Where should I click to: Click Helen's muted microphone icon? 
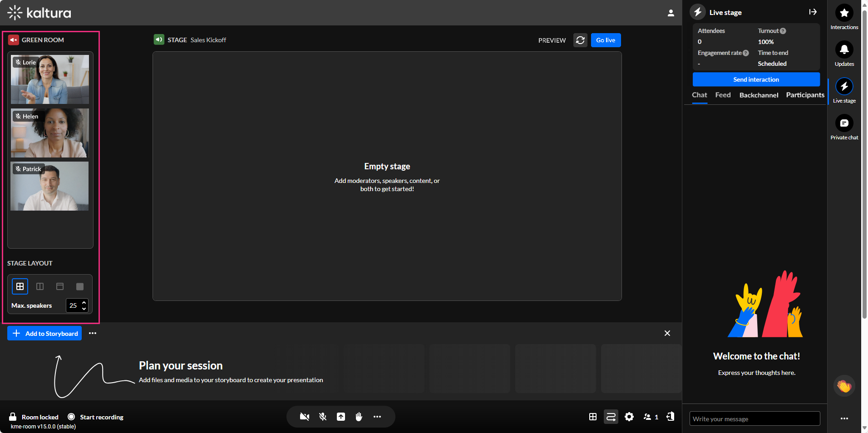(x=18, y=116)
